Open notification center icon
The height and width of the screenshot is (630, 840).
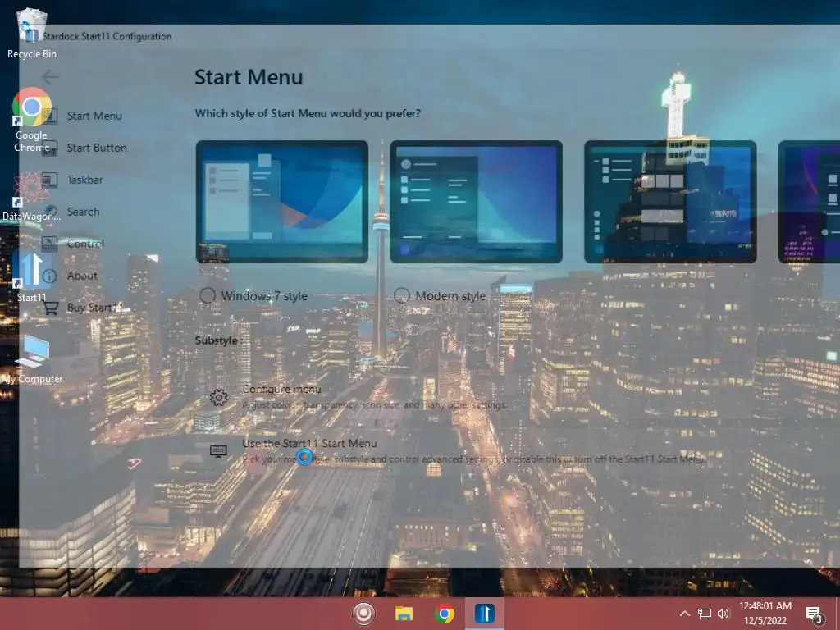[x=815, y=614]
